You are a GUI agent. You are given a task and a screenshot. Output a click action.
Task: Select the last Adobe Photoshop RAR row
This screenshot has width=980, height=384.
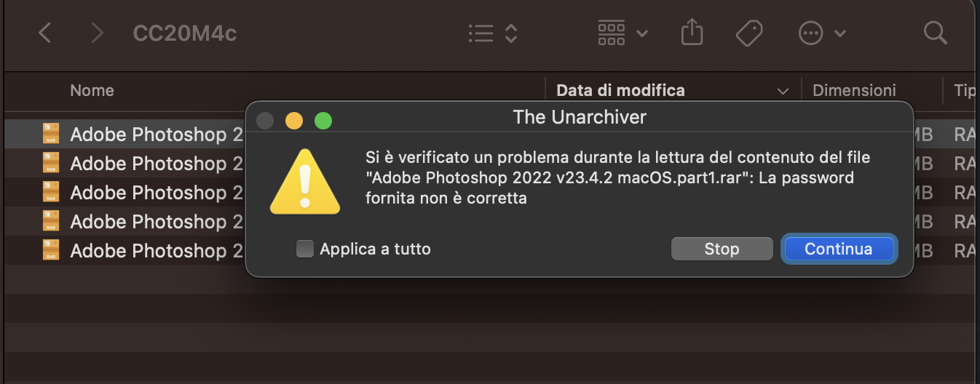(489, 251)
